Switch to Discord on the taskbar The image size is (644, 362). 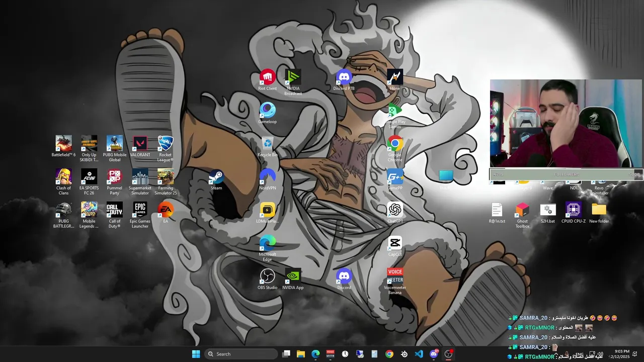click(x=434, y=354)
